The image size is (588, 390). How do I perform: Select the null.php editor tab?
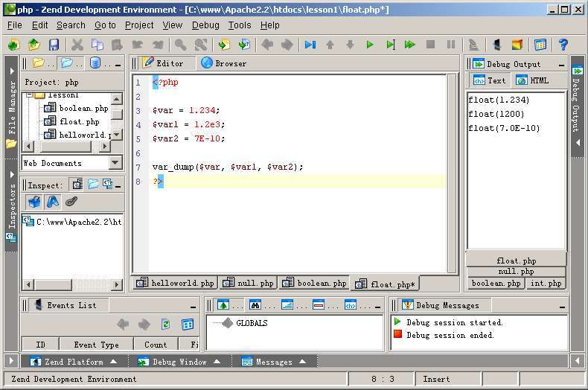click(248, 283)
